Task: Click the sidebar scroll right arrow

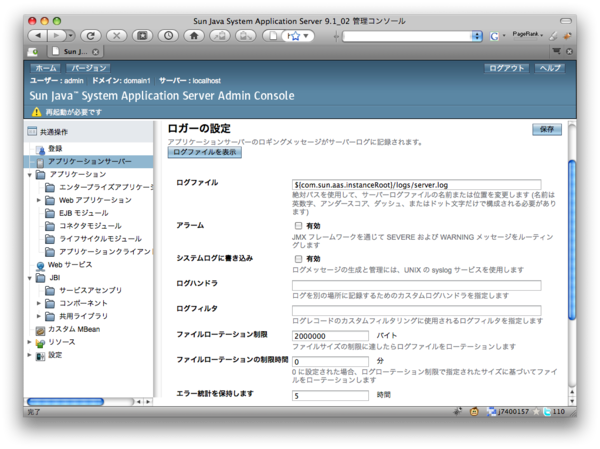Action: pyautogui.click(x=148, y=402)
